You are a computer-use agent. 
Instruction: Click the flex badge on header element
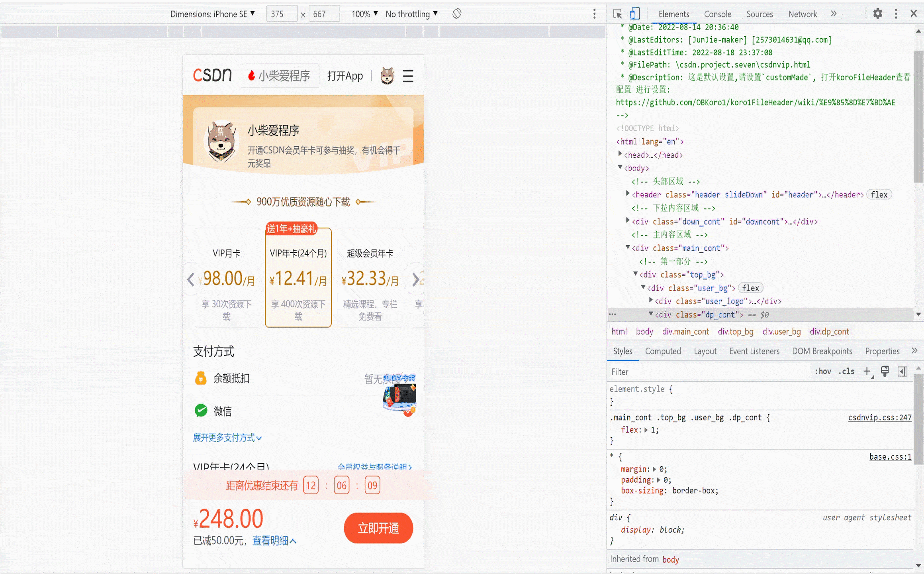click(879, 195)
